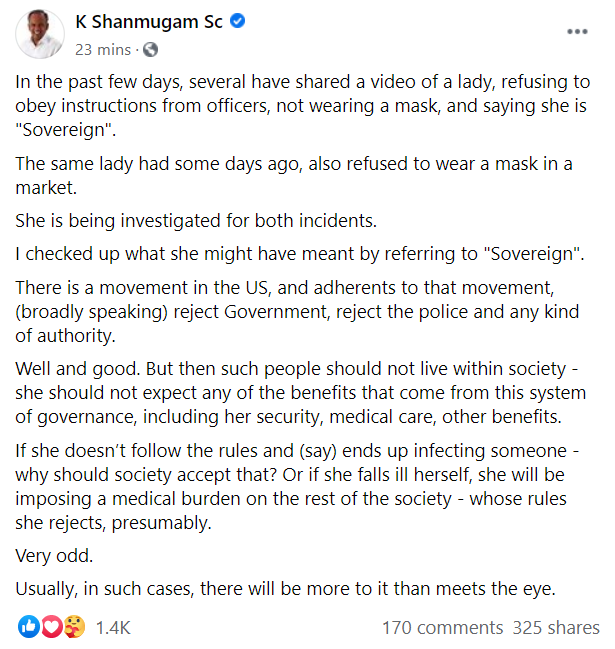
Task: View the 325 shares list
Action: pos(556,628)
